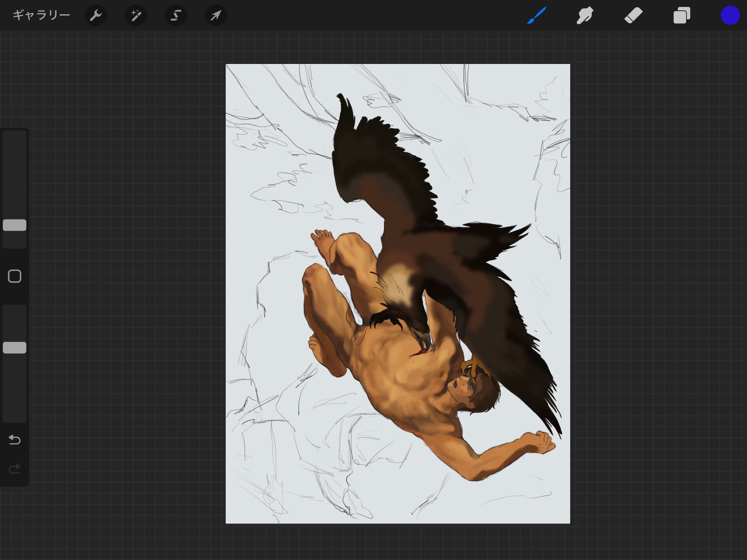Open the blue active color swatch
The image size is (747, 560).
[730, 15]
